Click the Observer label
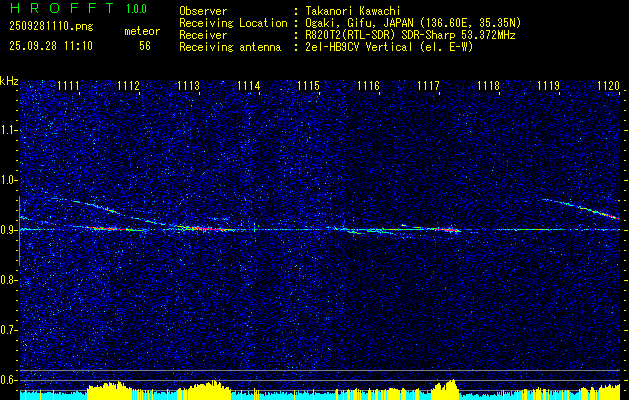 click(x=203, y=11)
